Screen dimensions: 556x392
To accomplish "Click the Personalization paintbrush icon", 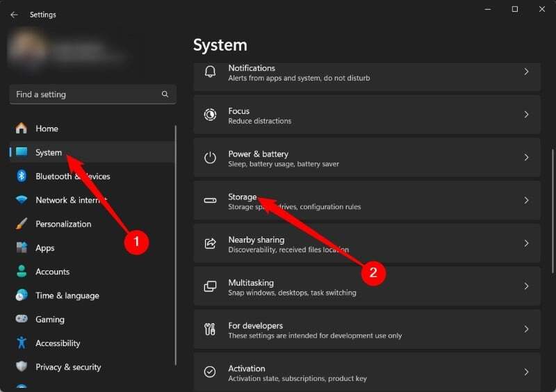I will 22,224.
